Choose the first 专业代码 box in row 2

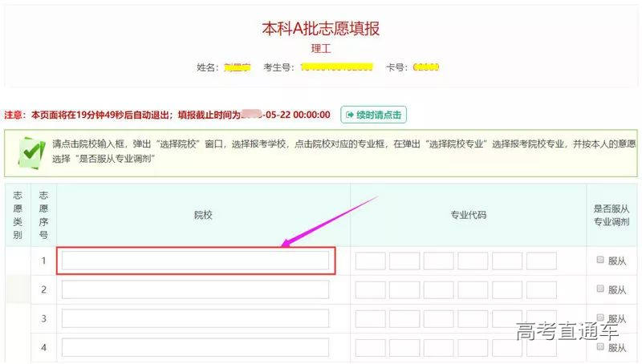point(371,289)
